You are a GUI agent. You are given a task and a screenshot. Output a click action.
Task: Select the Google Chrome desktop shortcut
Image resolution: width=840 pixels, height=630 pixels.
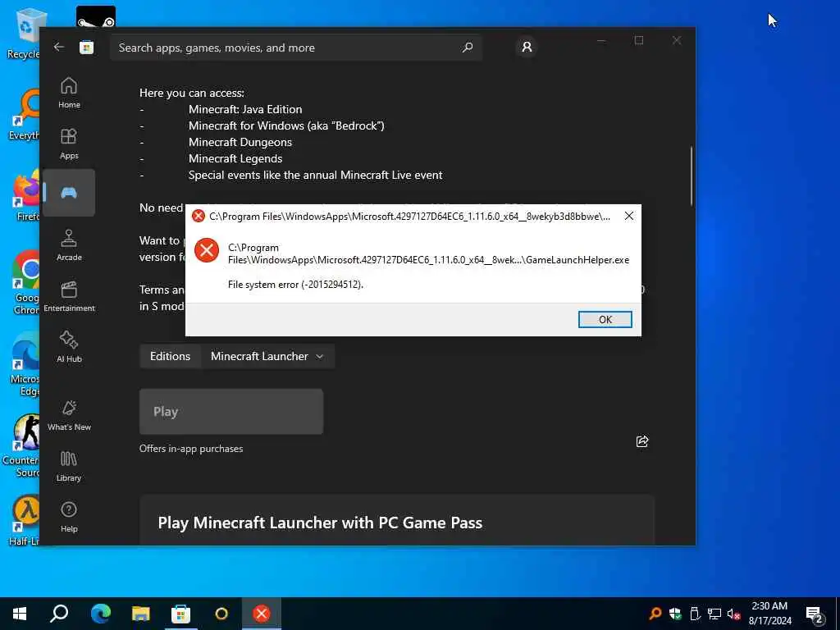(25, 283)
